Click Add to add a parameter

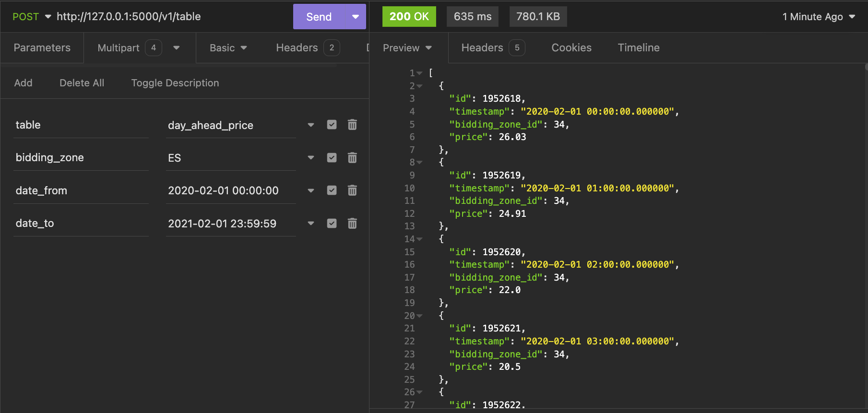[x=24, y=83]
